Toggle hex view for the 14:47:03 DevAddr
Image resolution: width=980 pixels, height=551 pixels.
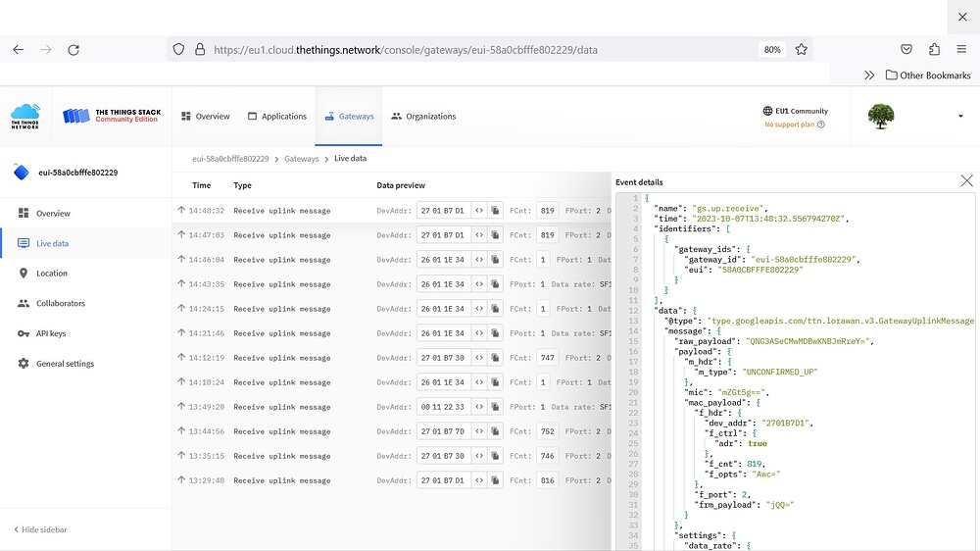pyautogui.click(x=479, y=235)
